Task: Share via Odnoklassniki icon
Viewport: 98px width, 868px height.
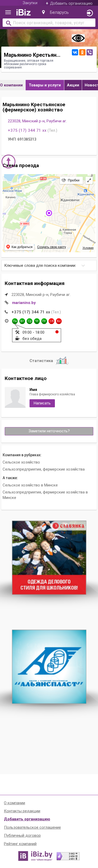Action: (x=82, y=52)
